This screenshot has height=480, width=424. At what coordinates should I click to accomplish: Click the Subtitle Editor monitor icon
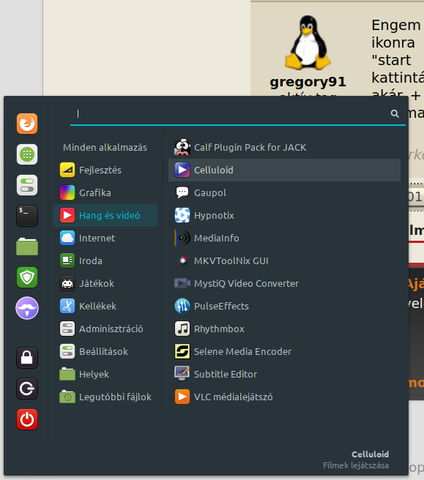coord(182,373)
